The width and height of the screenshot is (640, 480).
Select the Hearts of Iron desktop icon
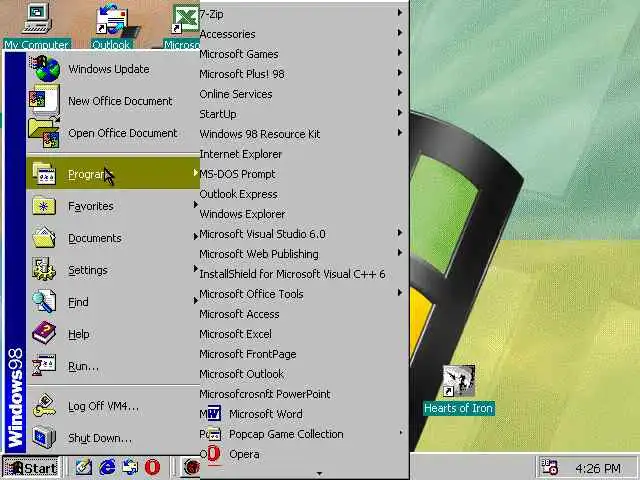click(x=459, y=390)
